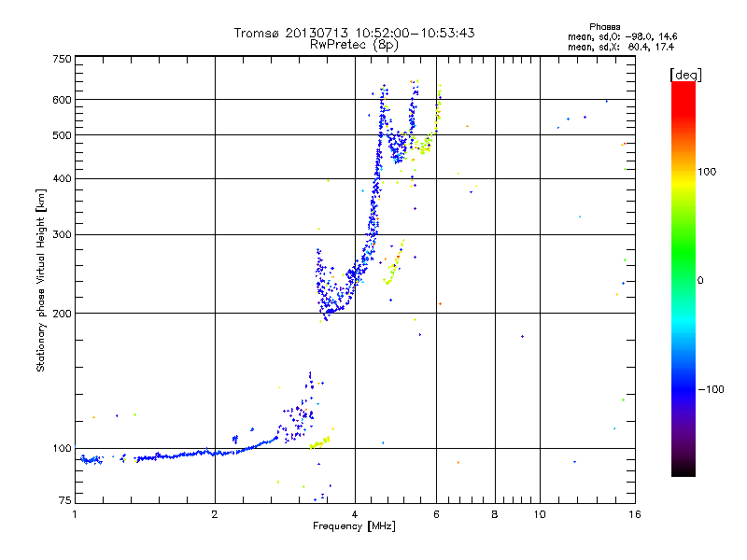Click the 'mean, sd,O: -98.0, 14.6' line
The height and width of the screenshot is (560, 747).
pyautogui.click(x=622, y=36)
